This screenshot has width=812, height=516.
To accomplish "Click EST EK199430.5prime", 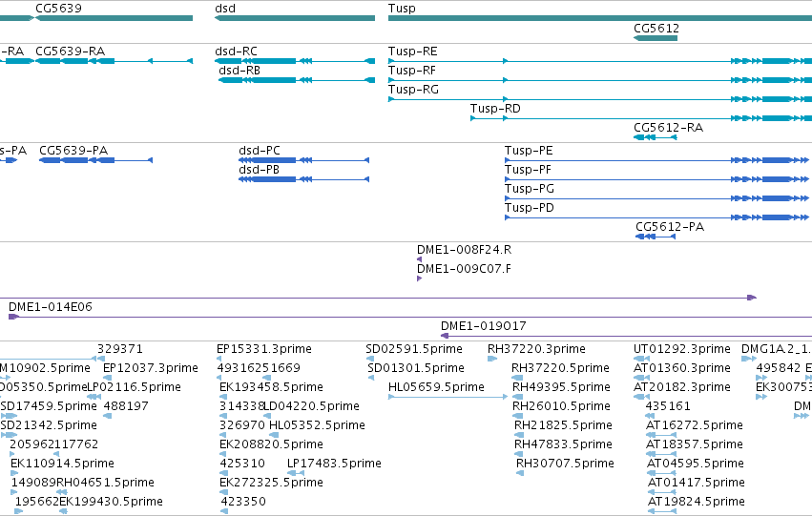I will (x=111, y=502).
